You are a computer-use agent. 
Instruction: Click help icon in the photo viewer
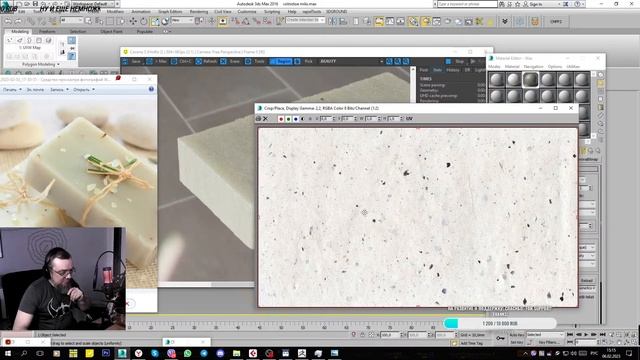(151, 89)
